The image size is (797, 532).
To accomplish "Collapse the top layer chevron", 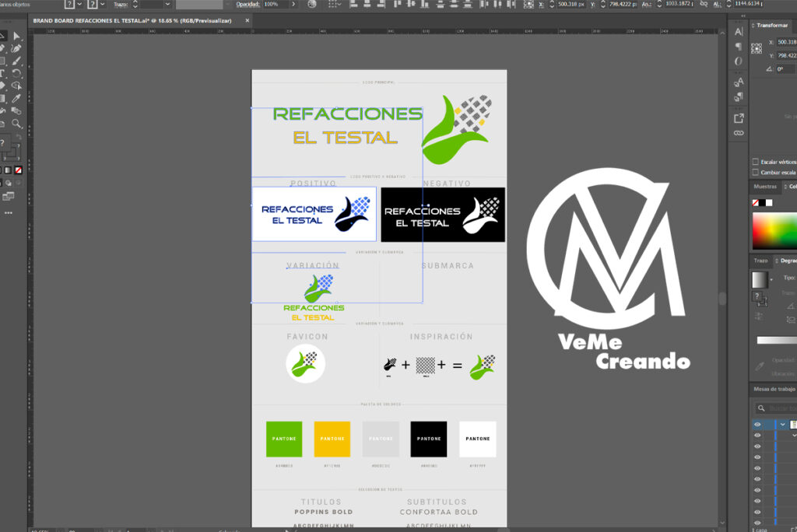I will click(x=783, y=425).
